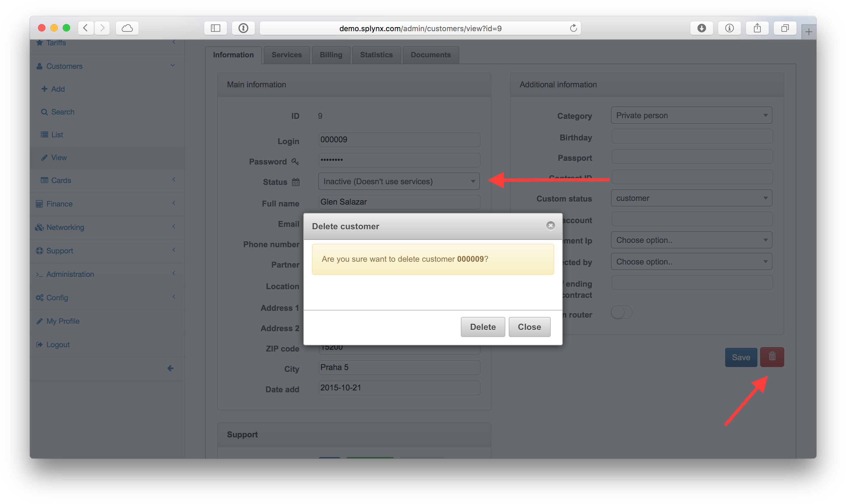Confirm with the Delete button in dialog

coord(483,327)
